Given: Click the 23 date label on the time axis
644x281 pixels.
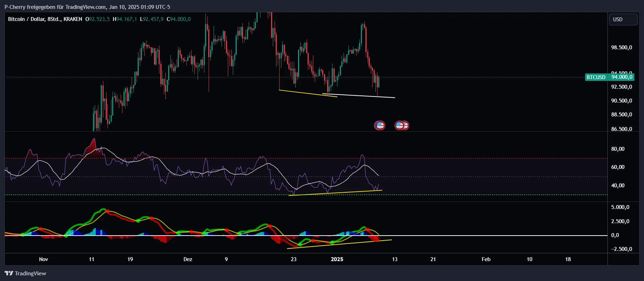Looking at the screenshot, I should click(293, 259).
